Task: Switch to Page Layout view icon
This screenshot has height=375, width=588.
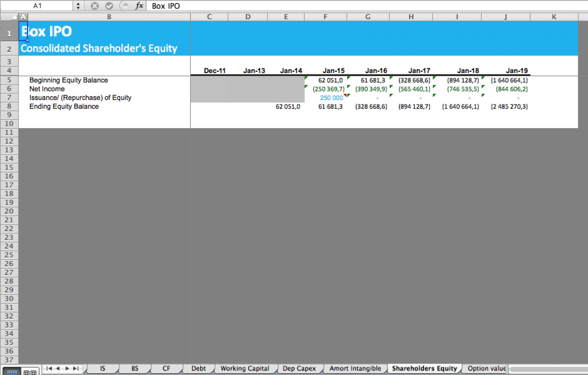Action: tap(30, 372)
